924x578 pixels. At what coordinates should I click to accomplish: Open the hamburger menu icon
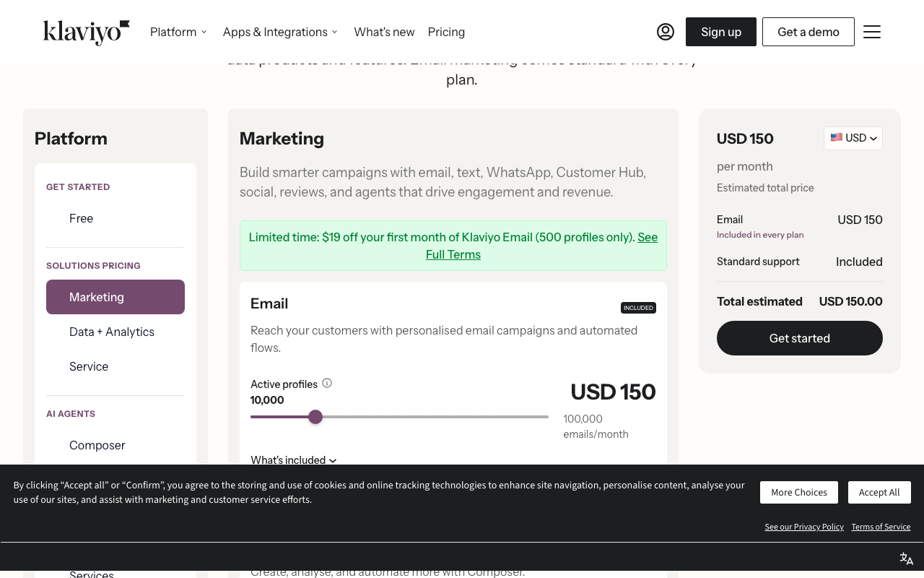(x=872, y=32)
